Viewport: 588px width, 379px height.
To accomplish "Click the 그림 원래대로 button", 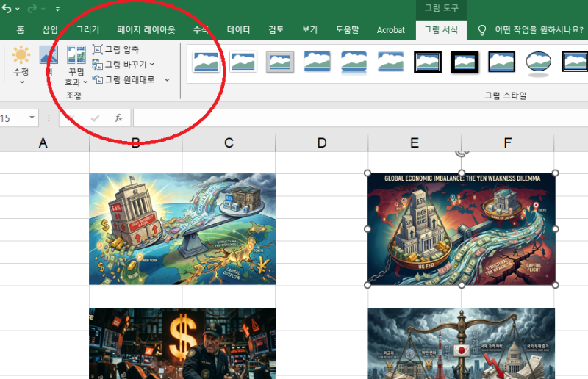I will (x=123, y=79).
